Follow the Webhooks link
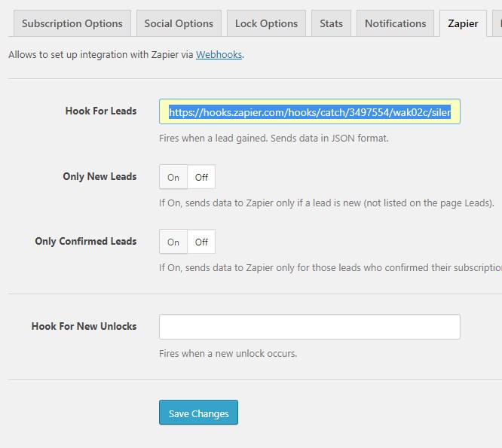Image resolution: width=502 pixels, height=448 pixels. click(x=219, y=55)
